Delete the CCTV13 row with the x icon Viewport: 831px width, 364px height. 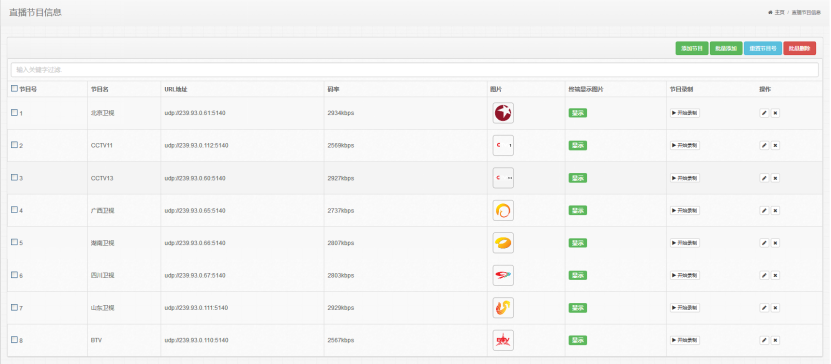point(775,178)
